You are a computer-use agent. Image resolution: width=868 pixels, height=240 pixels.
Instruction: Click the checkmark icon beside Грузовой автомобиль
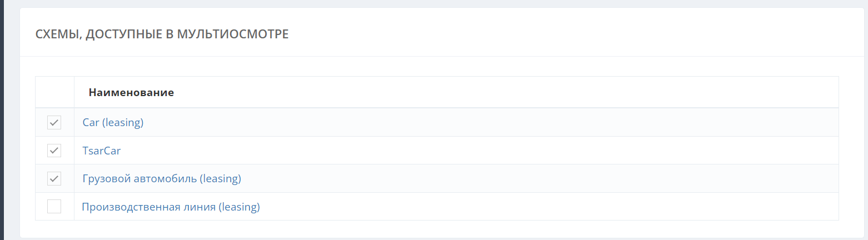pyautogui.click(x=54, y=179)
